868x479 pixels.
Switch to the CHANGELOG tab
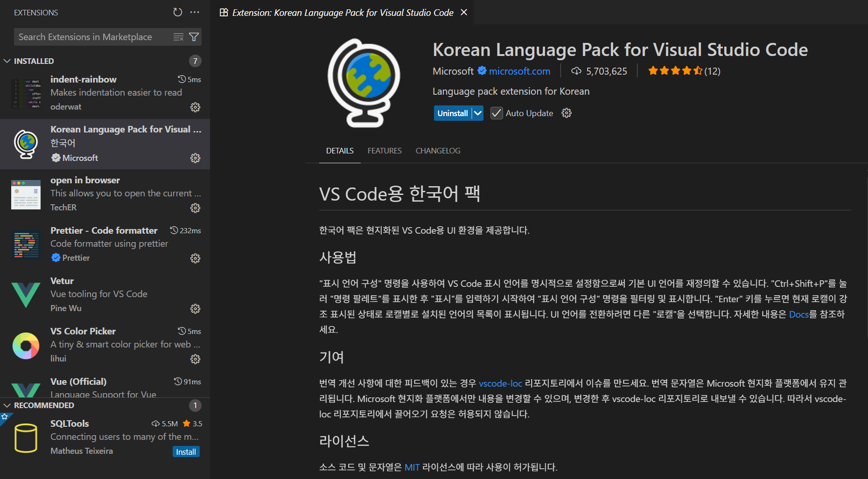pyautogui.click(x=438, y=151)
